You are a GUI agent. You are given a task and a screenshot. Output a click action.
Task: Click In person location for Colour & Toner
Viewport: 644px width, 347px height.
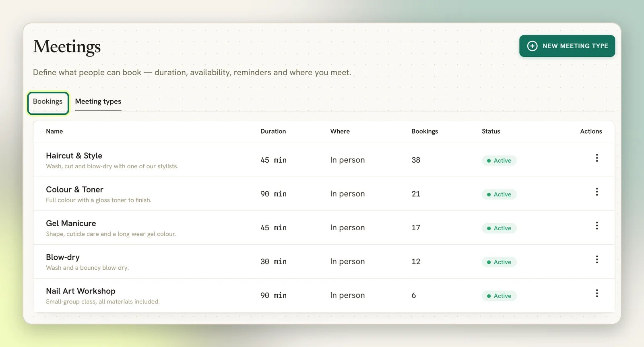pyautogui.click(x=347, y=194)
